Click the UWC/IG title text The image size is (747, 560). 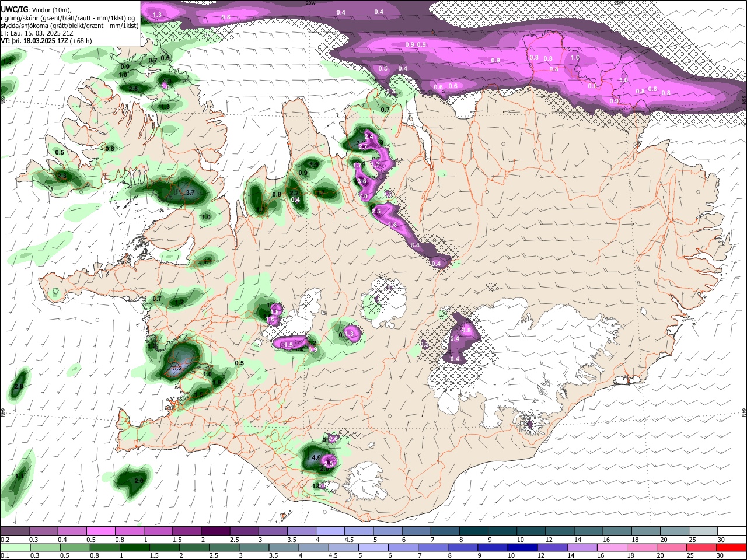tap(14, 9)
